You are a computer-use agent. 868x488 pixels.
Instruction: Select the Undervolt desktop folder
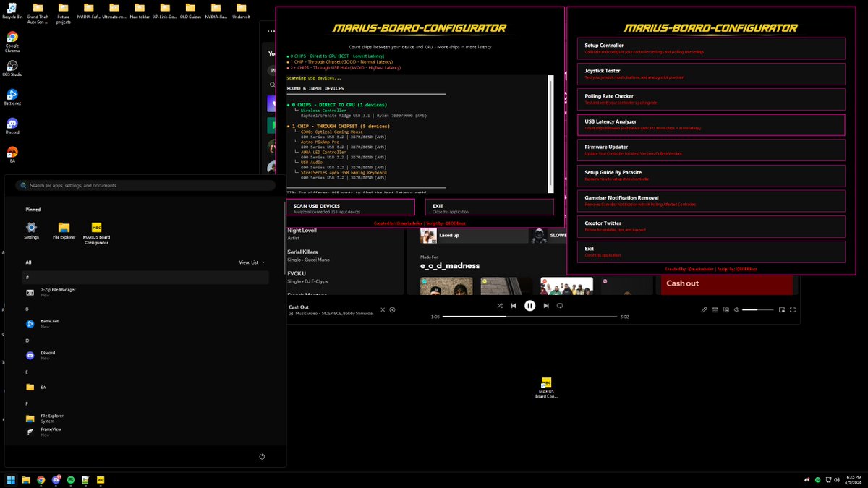[241, 11]
